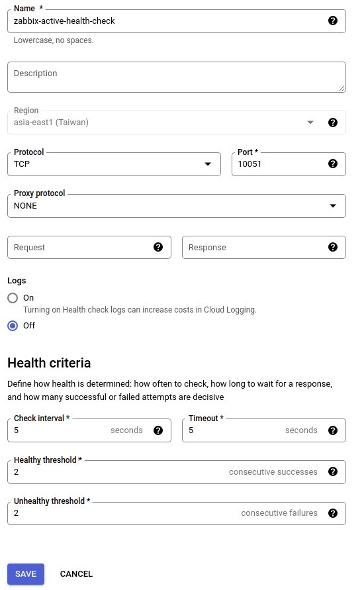Save the health check
The width and height of the screenshot is (364, 590).
point(26,574)
